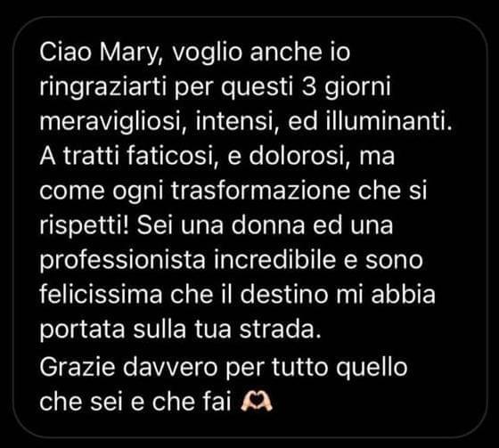Click the word Grazie
This screenshot has width=499, height=448.
pos(77,368)
